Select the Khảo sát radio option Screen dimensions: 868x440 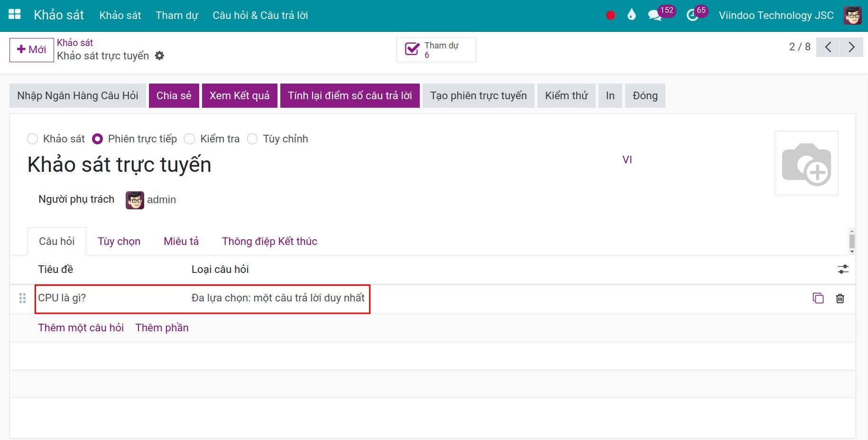[32, 139]
